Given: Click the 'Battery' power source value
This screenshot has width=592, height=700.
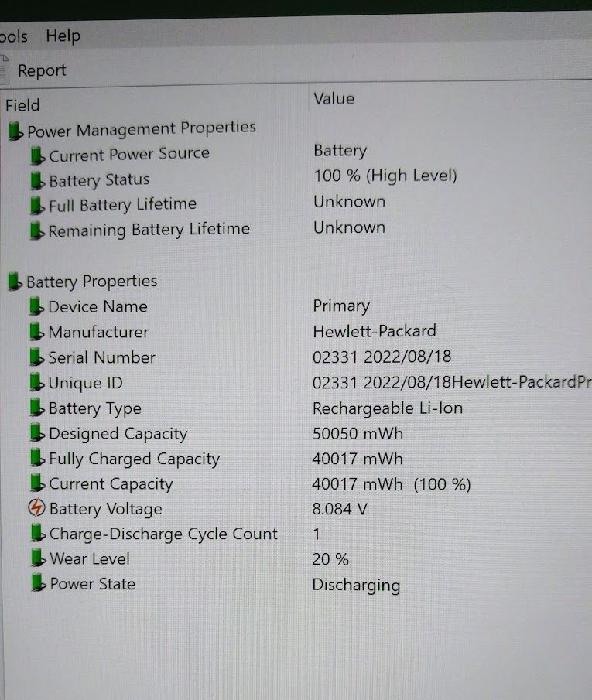Looking at the screenshot, I should pyautogui.click(x=340, y=151).
